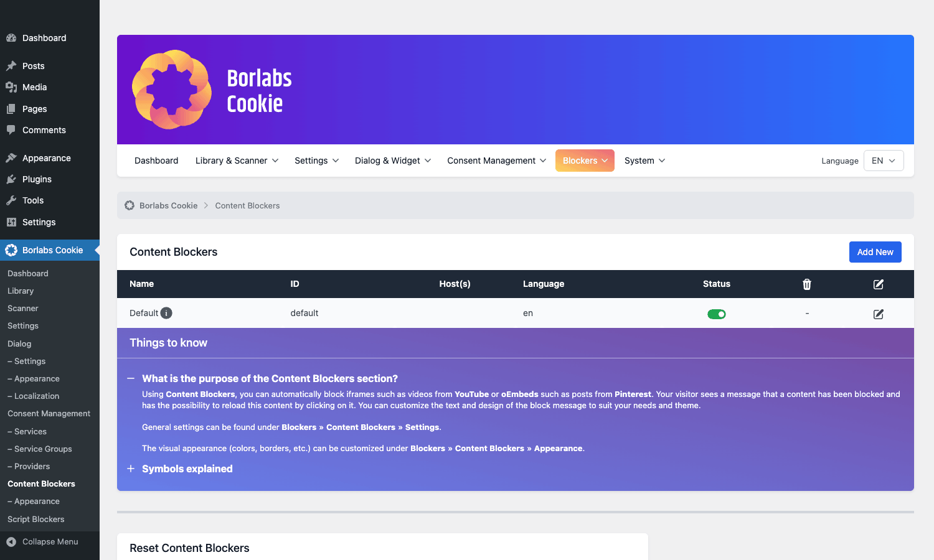This screenshot has width=934, height=560.
Task: Open the Dialog & Widget dropdown
Action: 393,161
